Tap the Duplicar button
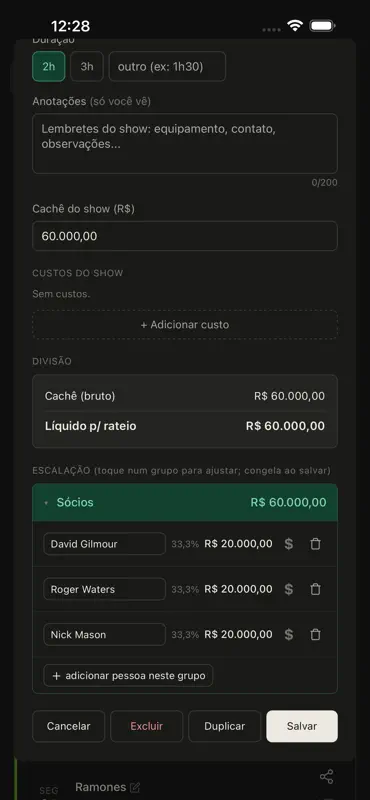Viewport: 370px width, 800px height. [x=225, y=726]
